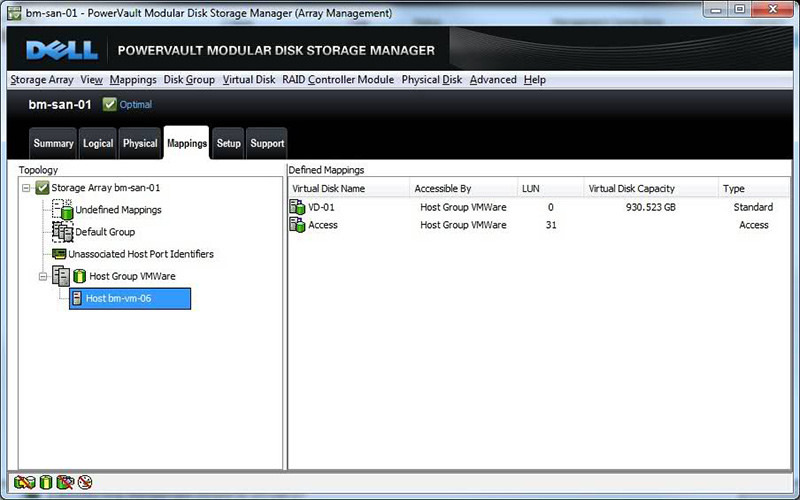Select Storage Array bm-san-01 in topology tree
This screenshot has height=500, width=800.
[106, 188]
